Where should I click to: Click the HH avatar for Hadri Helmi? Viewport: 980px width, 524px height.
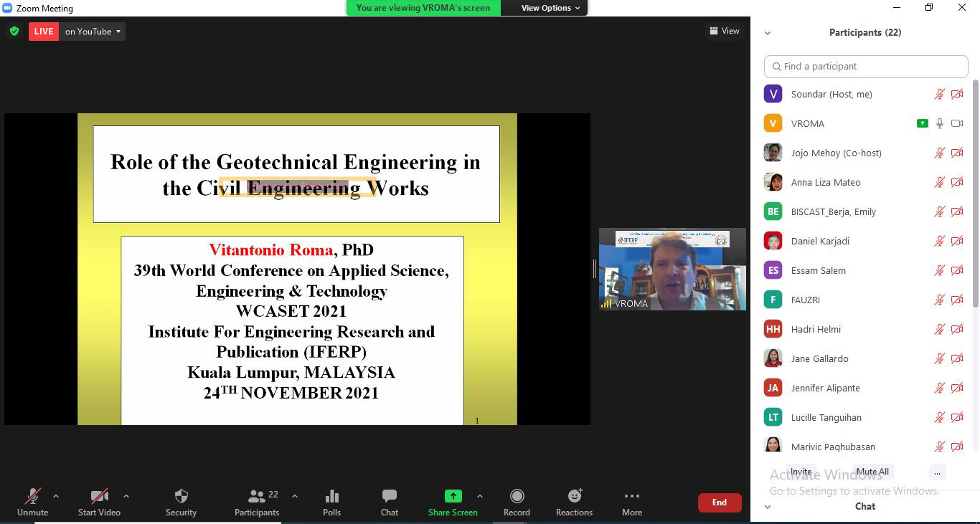coord(773,329)
